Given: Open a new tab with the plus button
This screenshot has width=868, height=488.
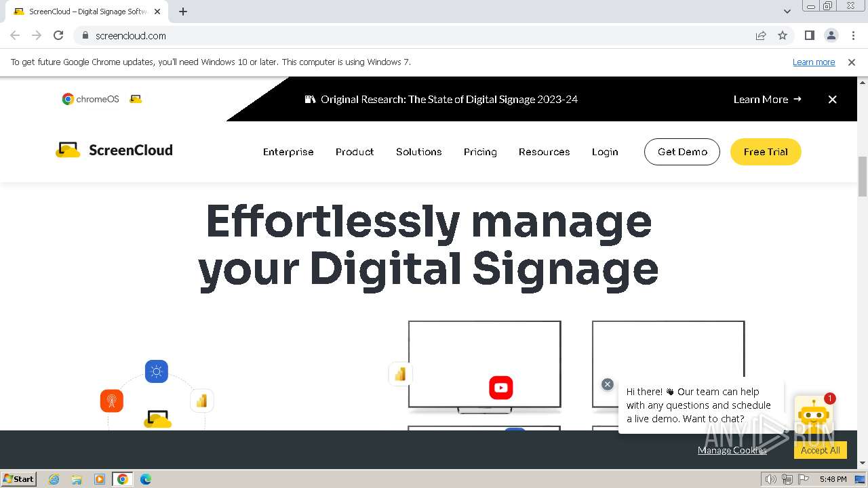Looking at the screenshot, I should [183, 12].
